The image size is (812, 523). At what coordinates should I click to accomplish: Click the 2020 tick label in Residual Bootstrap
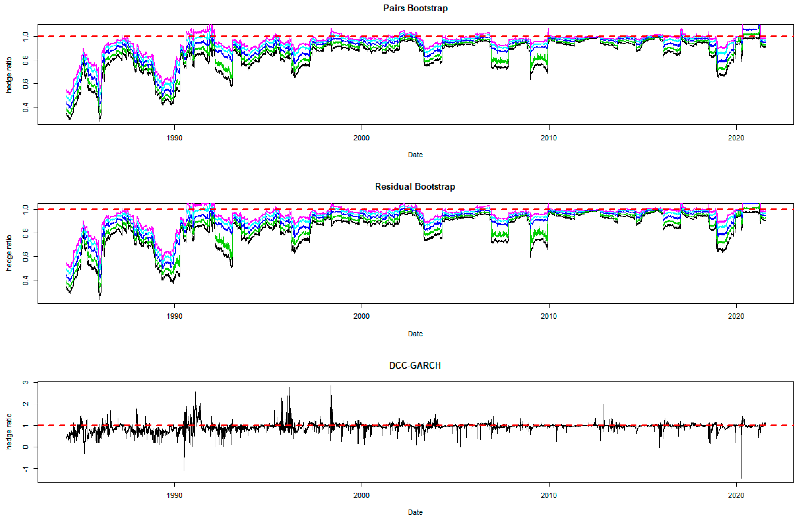pos(736,316)
